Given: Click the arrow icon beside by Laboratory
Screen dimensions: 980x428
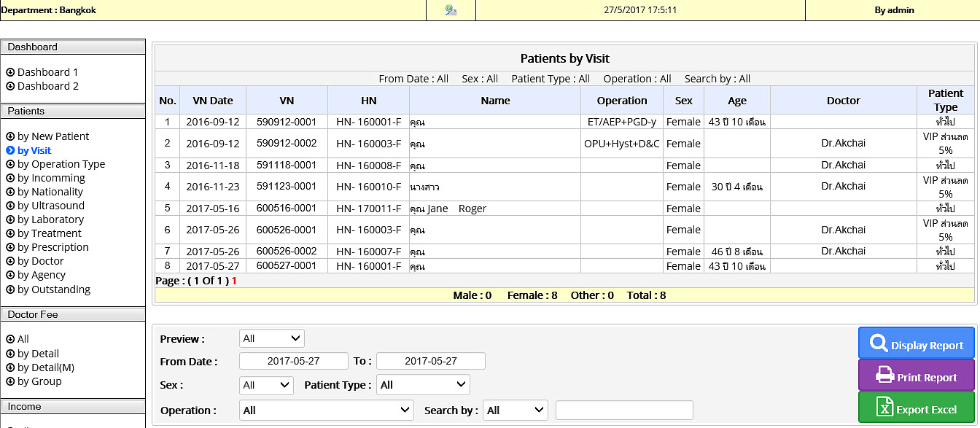Looking at the screenshot, I should [10, 219].
